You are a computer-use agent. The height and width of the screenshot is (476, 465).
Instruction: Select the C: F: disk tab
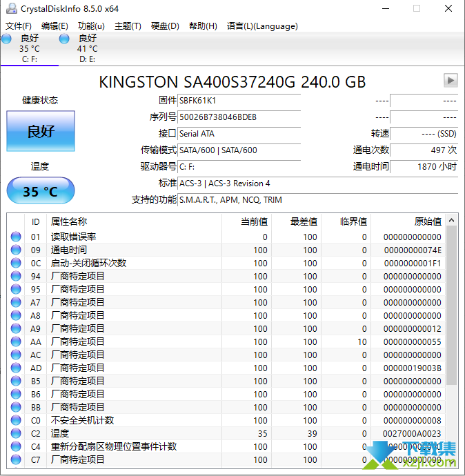coord(30,48)
